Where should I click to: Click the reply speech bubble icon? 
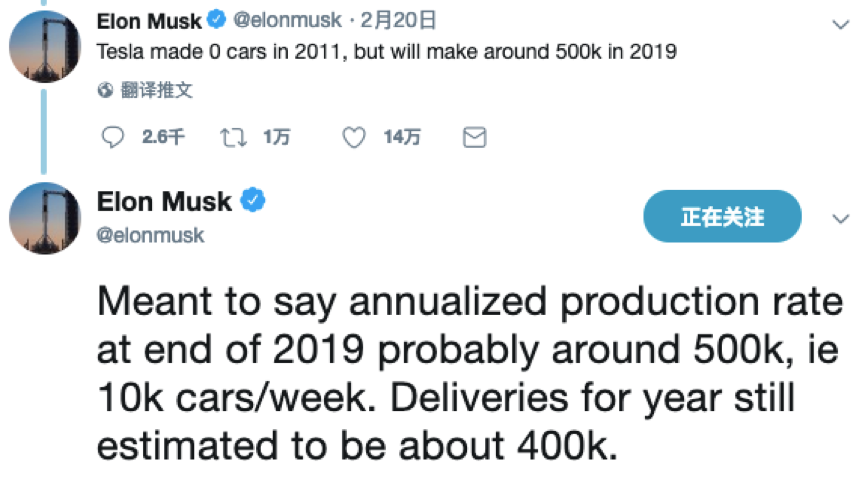[x=113, y=137]
